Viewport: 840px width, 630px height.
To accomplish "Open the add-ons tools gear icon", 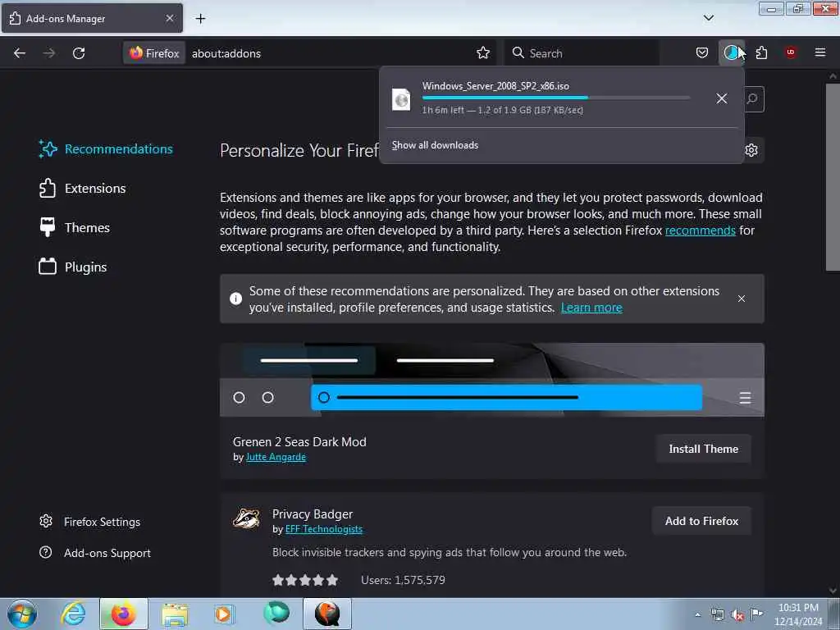I will pos(751,150).
